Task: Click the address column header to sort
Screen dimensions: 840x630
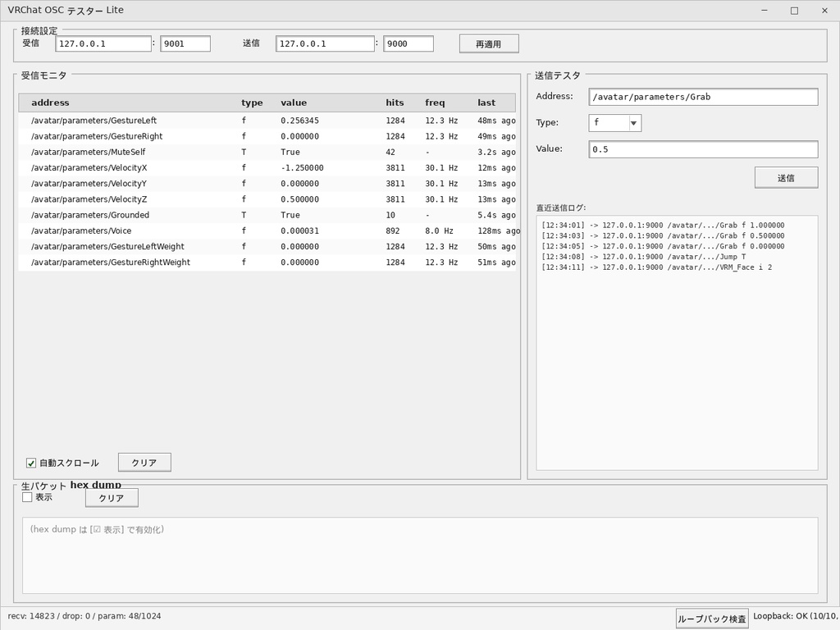Action: coord(50,103)
